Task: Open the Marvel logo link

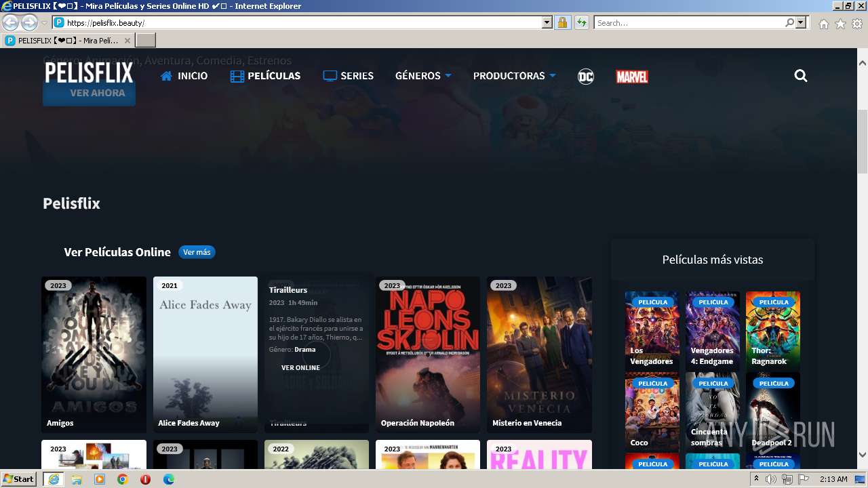Action: tap(632, 77)
